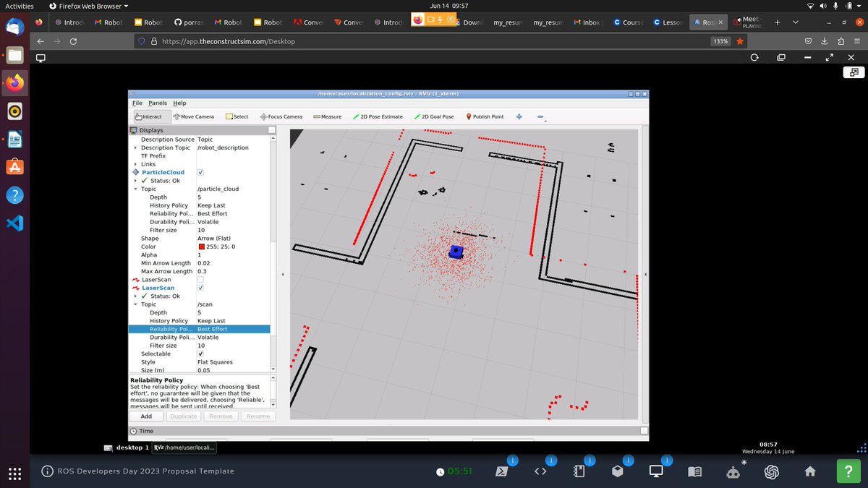Click the Duplicate button
Screen dimensions: 868x488
pyautogui.click(x=184, y=416)
